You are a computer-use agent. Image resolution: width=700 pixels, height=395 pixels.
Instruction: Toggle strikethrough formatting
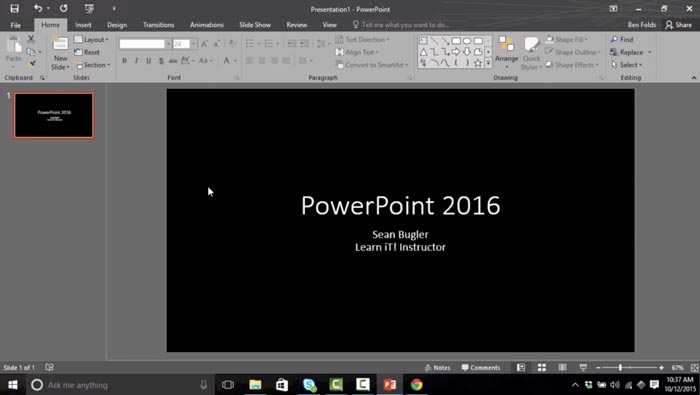click(173, 61)
